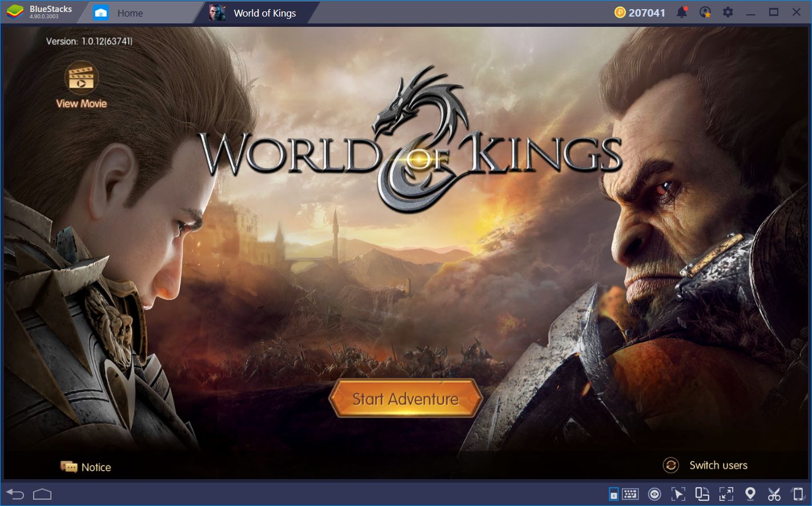Click the rotate screen icon
This screenshot has height=506, width=812.
tap(702, 494)
